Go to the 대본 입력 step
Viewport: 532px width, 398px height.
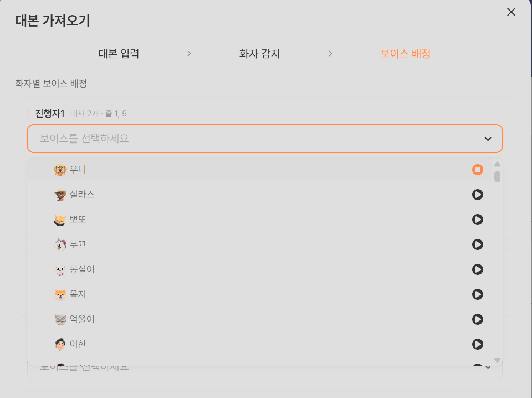119,54
